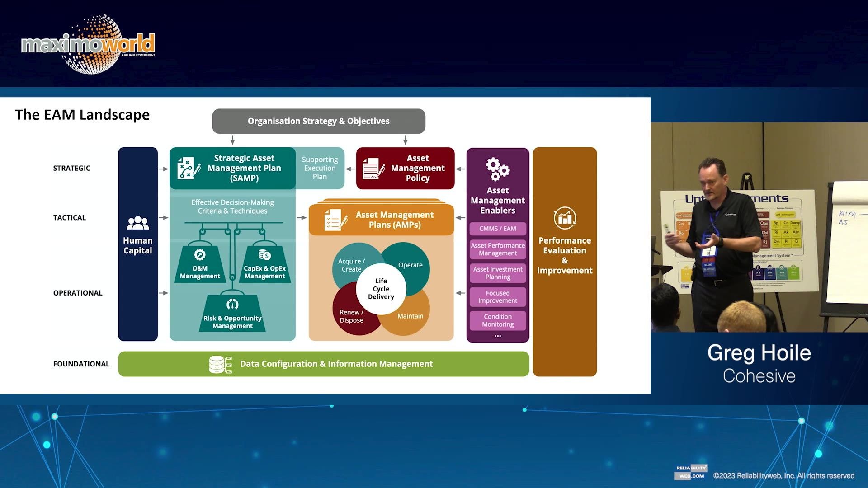Click the MaximoWorld logo
The image size is (868, 488).
89,44
